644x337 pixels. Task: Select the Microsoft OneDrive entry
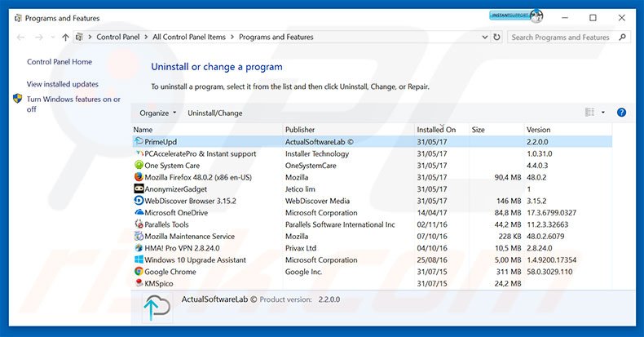coord(372,212)
